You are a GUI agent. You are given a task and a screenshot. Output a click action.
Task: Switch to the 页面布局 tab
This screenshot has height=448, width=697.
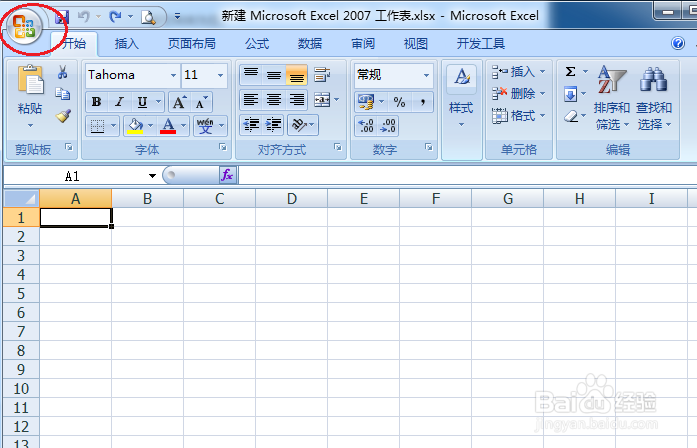point(192,44)
